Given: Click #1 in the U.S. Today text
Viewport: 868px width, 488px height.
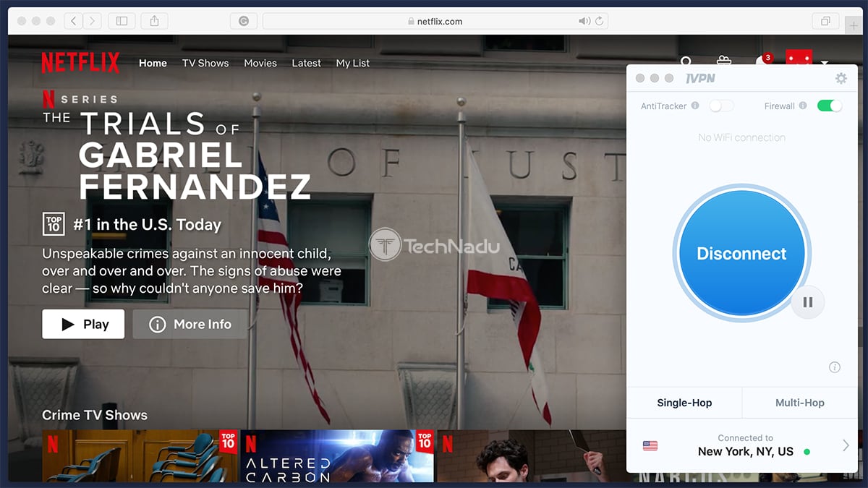Looking at the screenshot, I should pos(147,224).
